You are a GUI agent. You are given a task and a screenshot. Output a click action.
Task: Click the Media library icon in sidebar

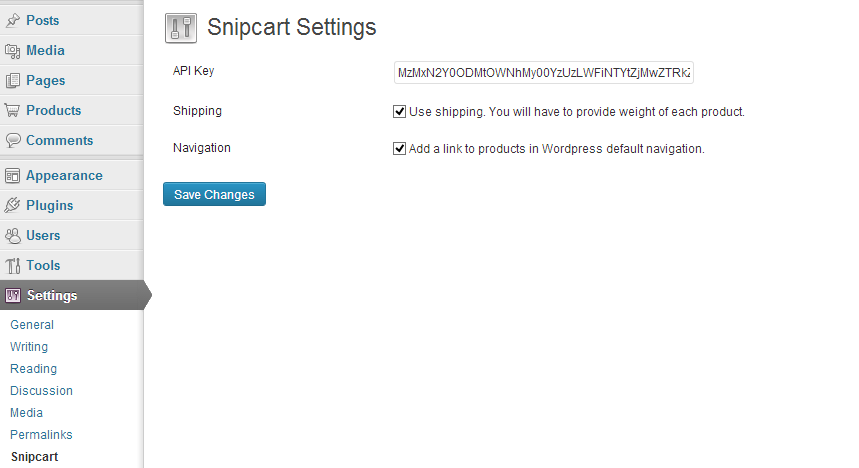coord(13,51)
